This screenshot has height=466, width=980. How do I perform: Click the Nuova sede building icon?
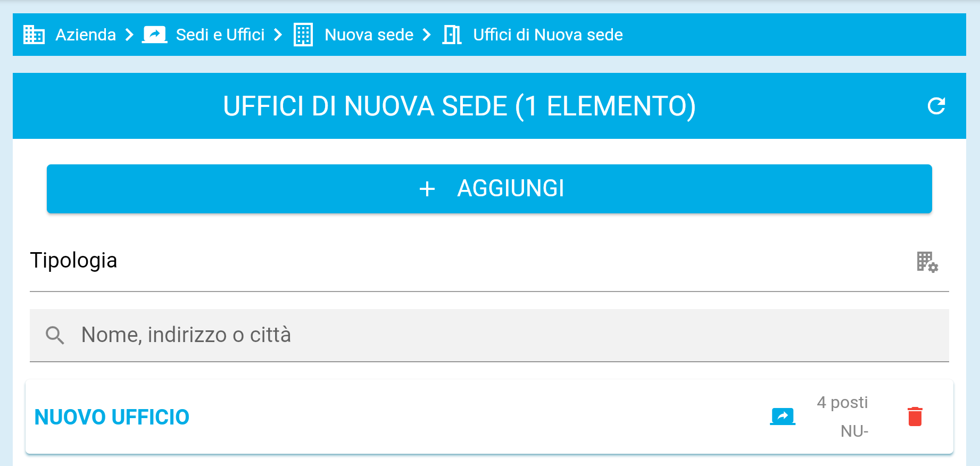tap(303, 35)
